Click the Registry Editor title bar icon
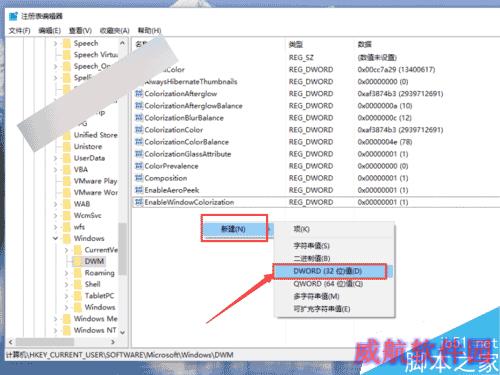The width and height of the screenshot is (500, 375). (x=13, y=16)
